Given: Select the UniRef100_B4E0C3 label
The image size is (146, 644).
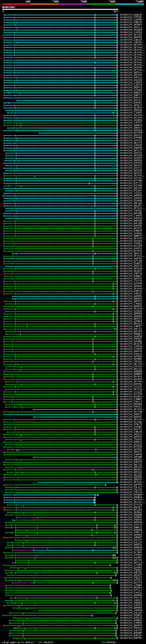Looking at the screenshot, I should (x=131, y=98).
